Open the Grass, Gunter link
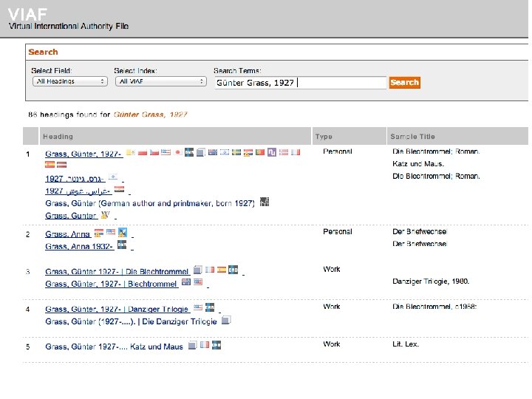This screenshot has width=532, height=399. (x=71, y=216)
